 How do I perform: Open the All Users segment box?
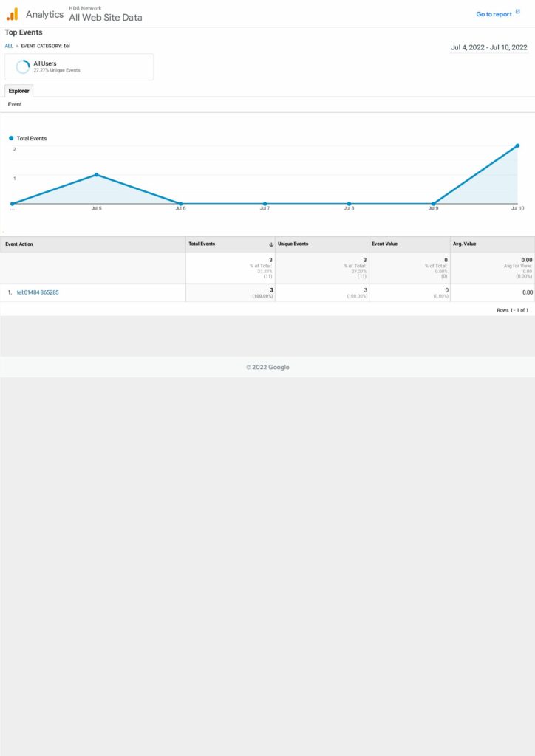coord(79,66)
